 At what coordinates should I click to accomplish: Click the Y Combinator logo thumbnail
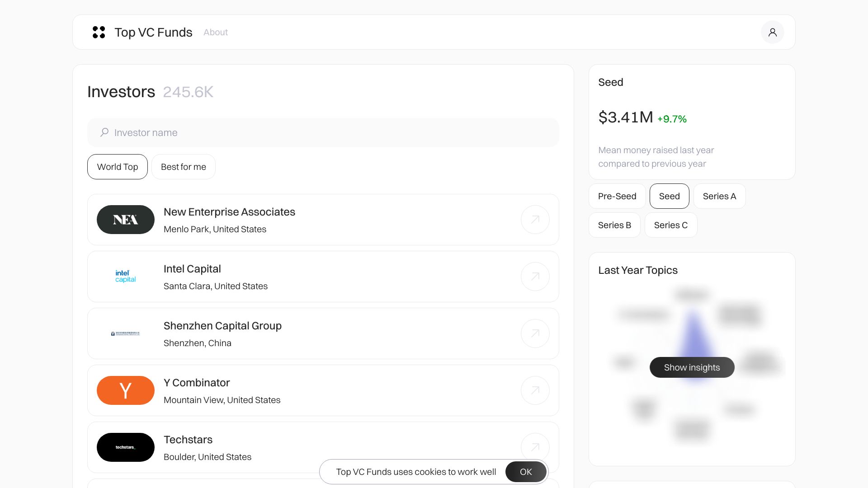click(125, 390)
